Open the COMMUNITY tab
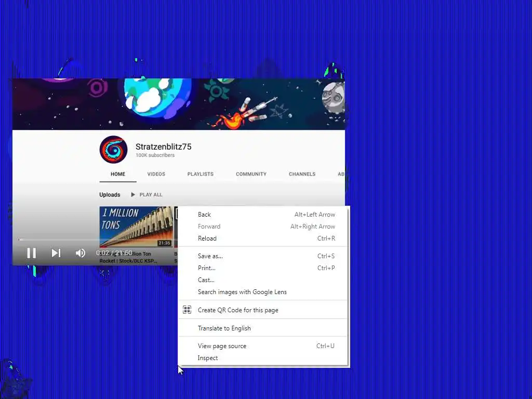Screen dimensions: 532x399 251,174
